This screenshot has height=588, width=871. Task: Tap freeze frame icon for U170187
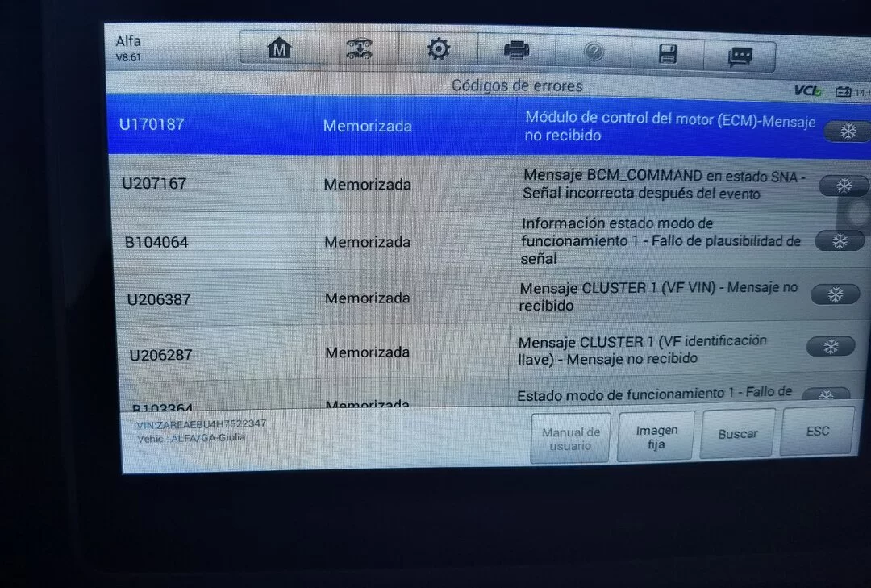(848, 131)
